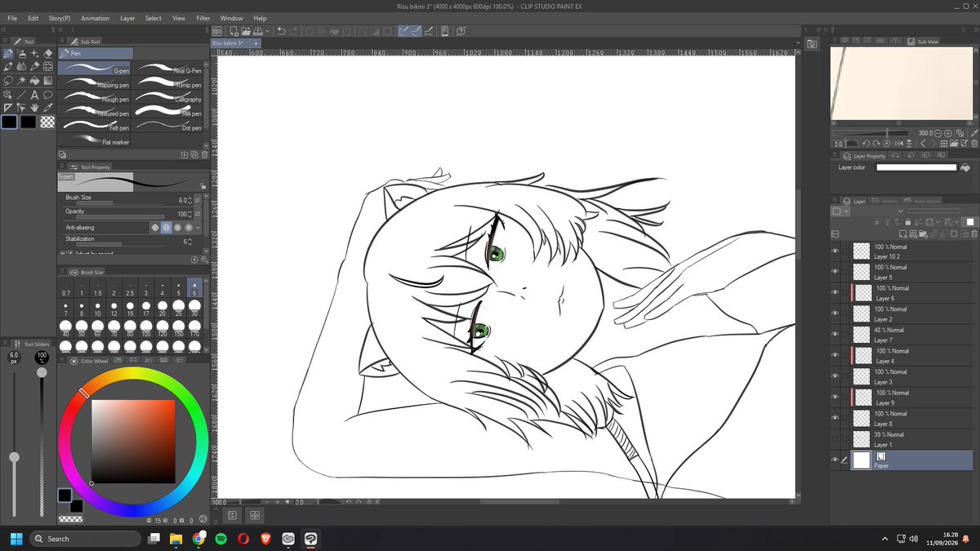This screenshot has width=980, height=551.
Task: Open the Animation menu
Action: [95, 18]
